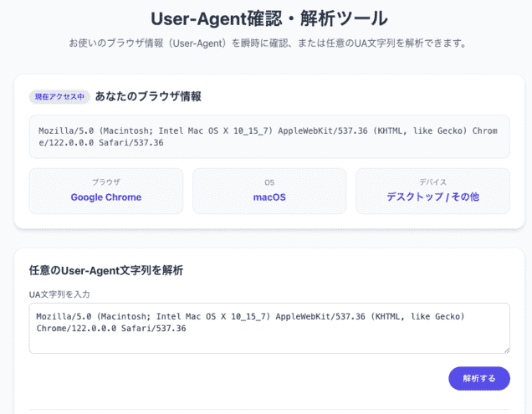
Task: Click the デバイス label in third card
Action: pos(432,182)
